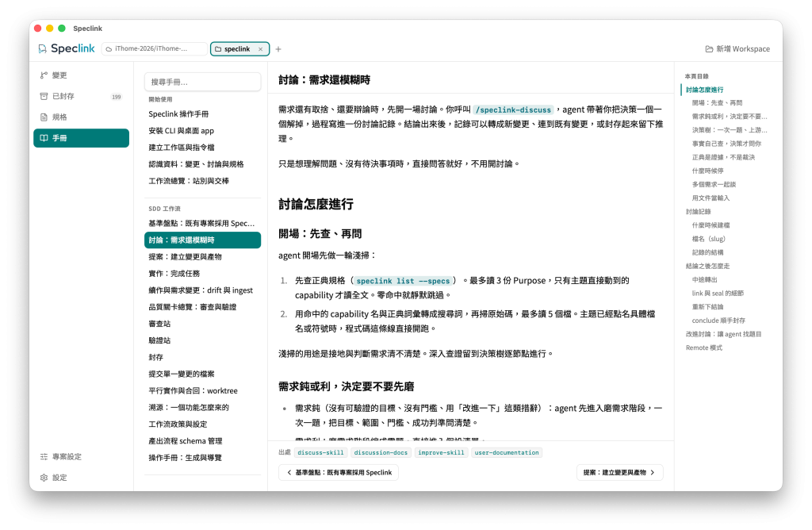The width and height of the screenshot is (812, 530).
Task: Click 新增 Workspace button
Action: (737, 48)
